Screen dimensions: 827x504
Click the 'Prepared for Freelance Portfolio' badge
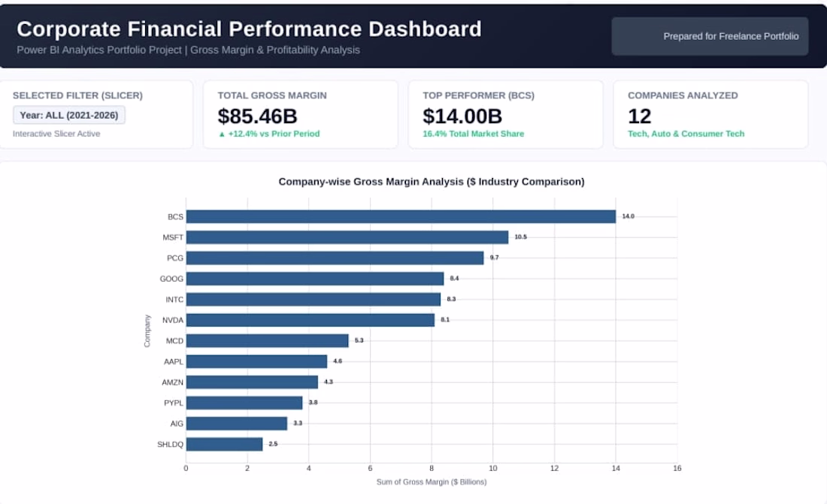(x=710, y=36)
